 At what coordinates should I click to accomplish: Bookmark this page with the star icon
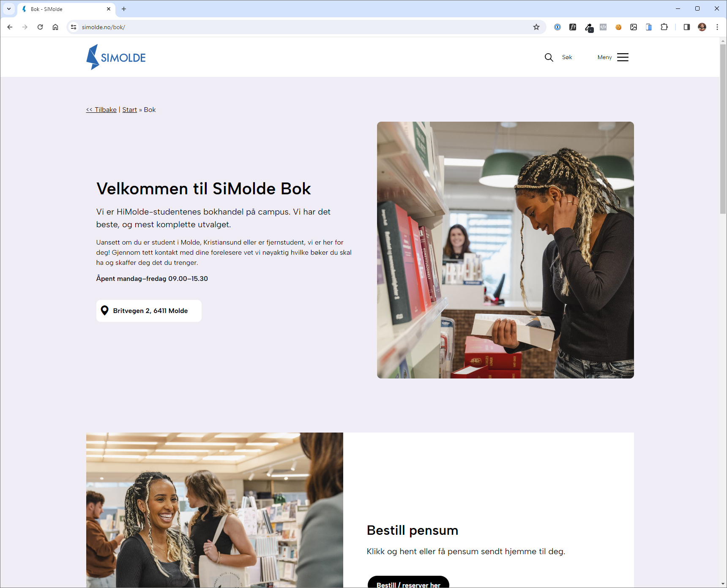point(536,27)
